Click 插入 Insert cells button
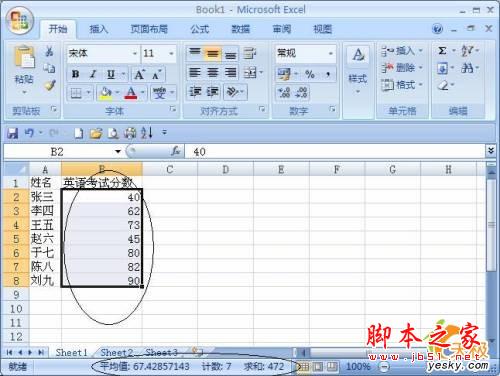 click(x=402, y=51)
